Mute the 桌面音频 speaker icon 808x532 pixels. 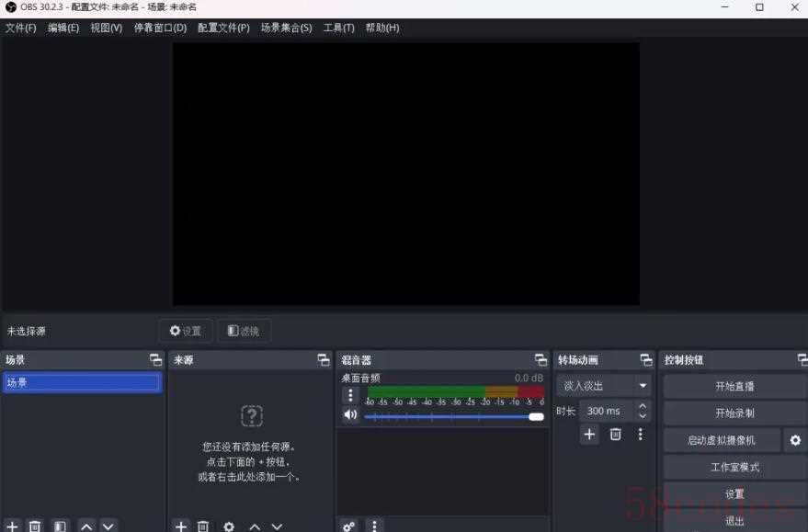click(350, 415)
